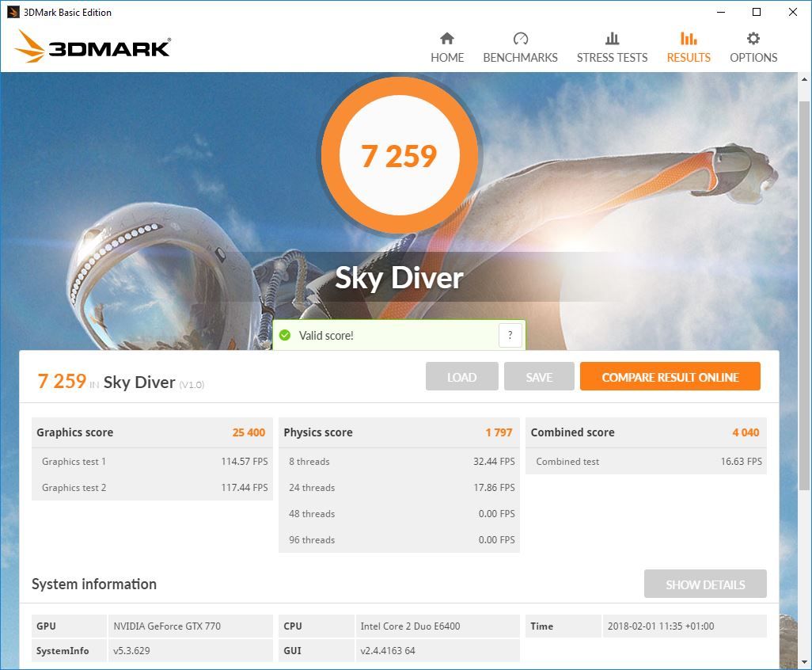812x670 pixels.
Task: Click the SystemInfo field label
Action: tap(63, 651)
